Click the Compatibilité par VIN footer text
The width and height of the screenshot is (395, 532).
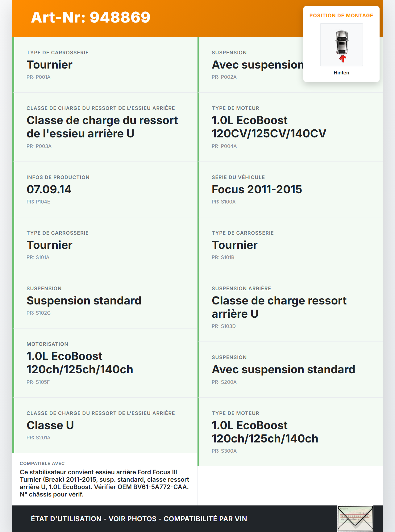pos(205,519)
